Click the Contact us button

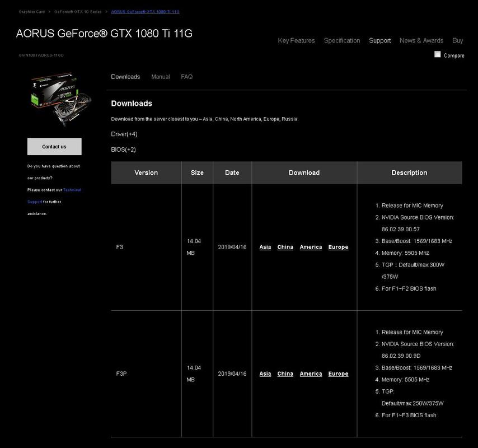(54, 147)
